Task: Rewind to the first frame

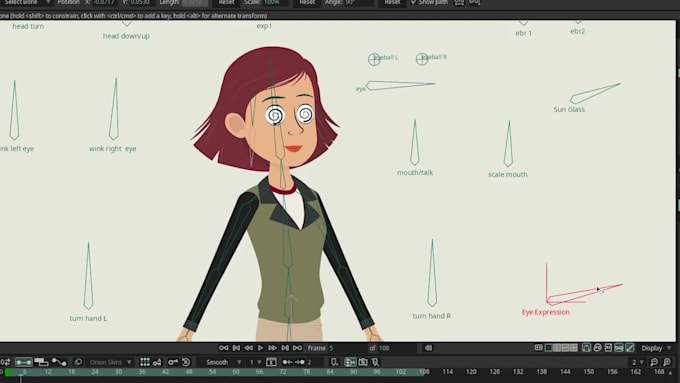Action: click(223, 348)
